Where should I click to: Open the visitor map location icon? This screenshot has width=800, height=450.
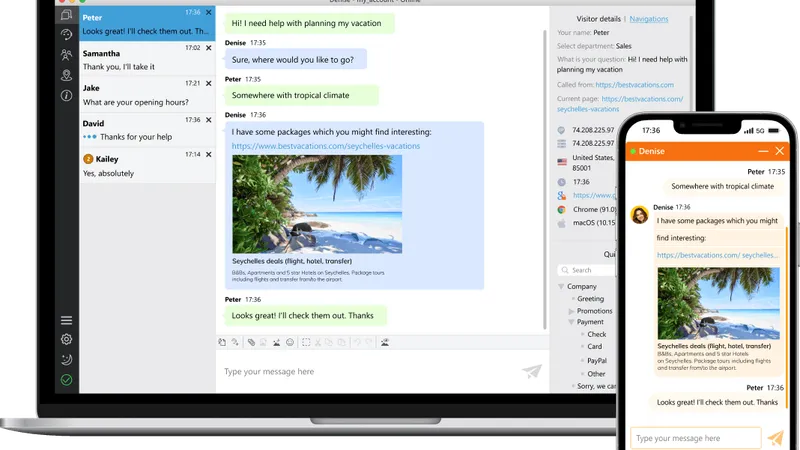pyautogui.click(x=66, y=75)
